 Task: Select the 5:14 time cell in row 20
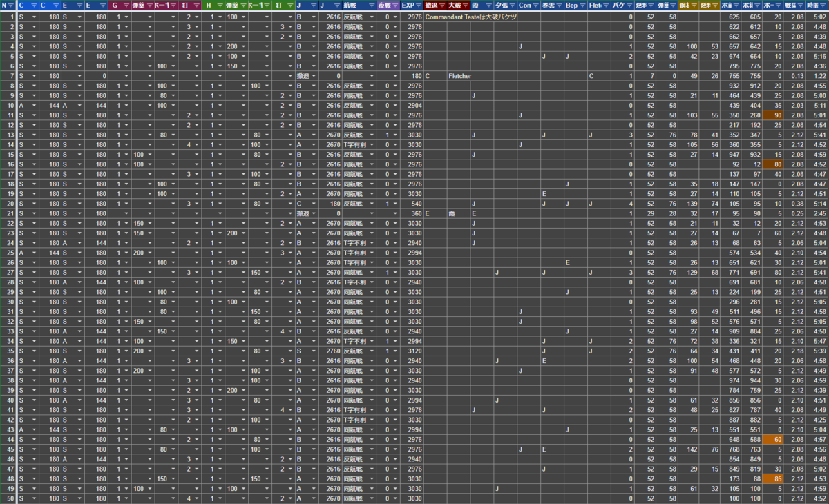click(817, 204)
